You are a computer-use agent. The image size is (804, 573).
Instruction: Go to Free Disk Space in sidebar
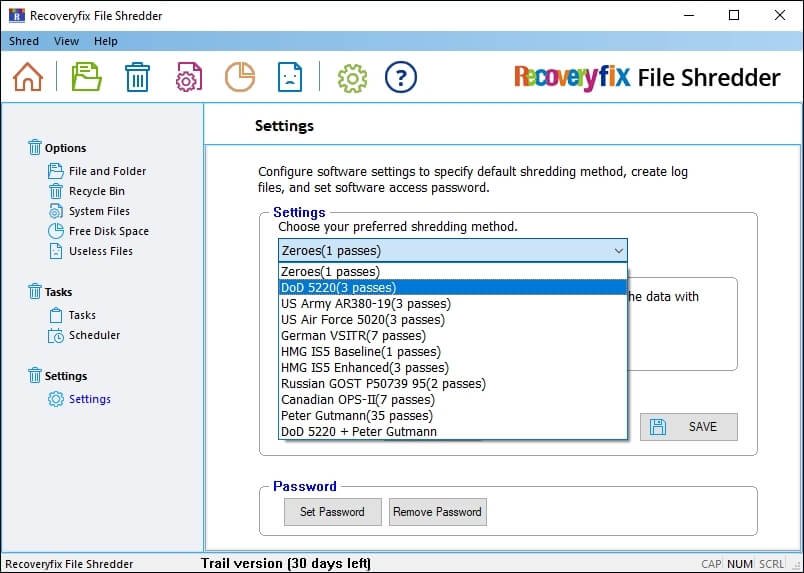108,231
